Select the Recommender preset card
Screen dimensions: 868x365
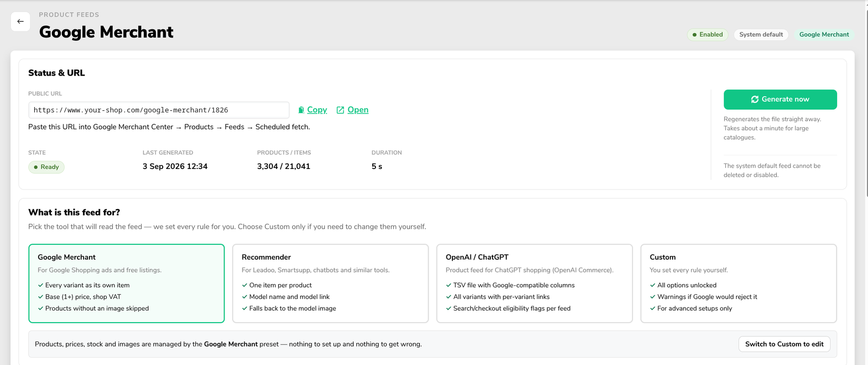330,284
